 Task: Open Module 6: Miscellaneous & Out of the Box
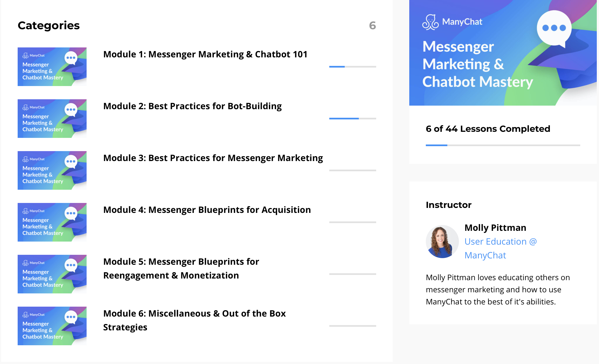pos(194,320)
